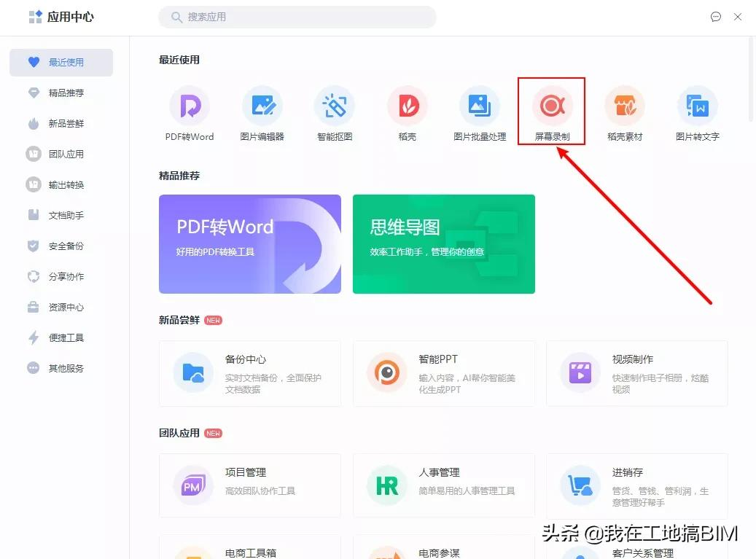Click the shield icon beside 安全备份

click(x=34, y=246)
